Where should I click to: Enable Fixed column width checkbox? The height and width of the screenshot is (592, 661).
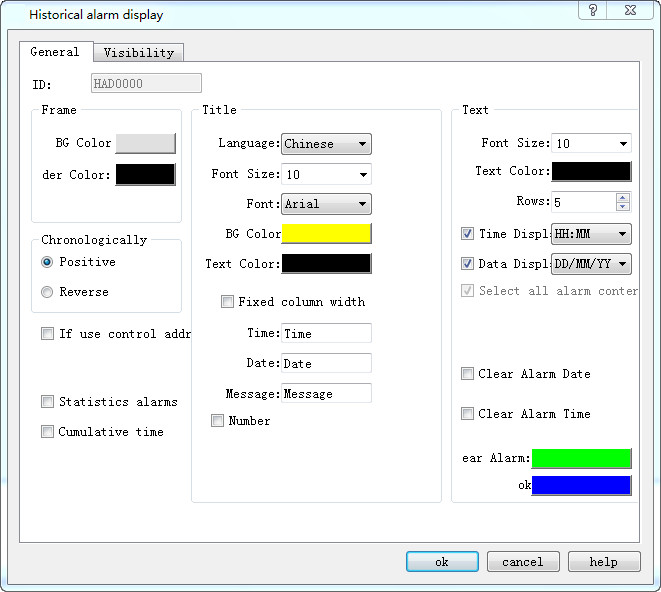tap(227, 301)
